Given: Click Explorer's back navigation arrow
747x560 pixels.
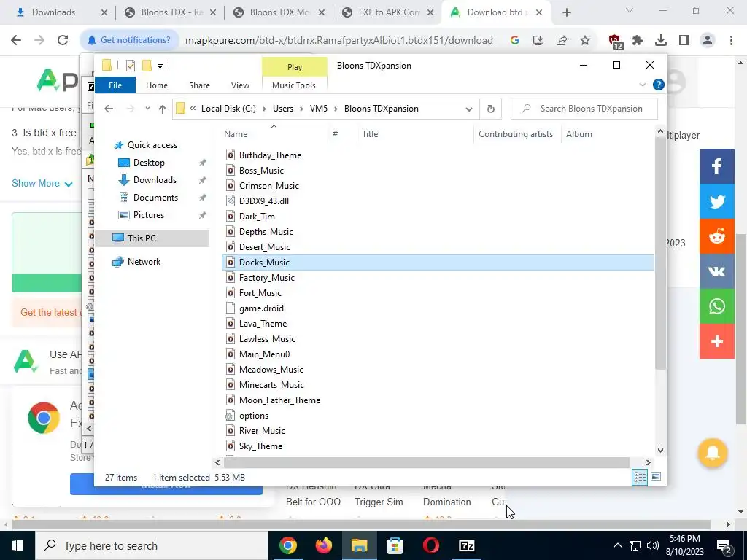Looking at the screenshot, I should (109, 109).
